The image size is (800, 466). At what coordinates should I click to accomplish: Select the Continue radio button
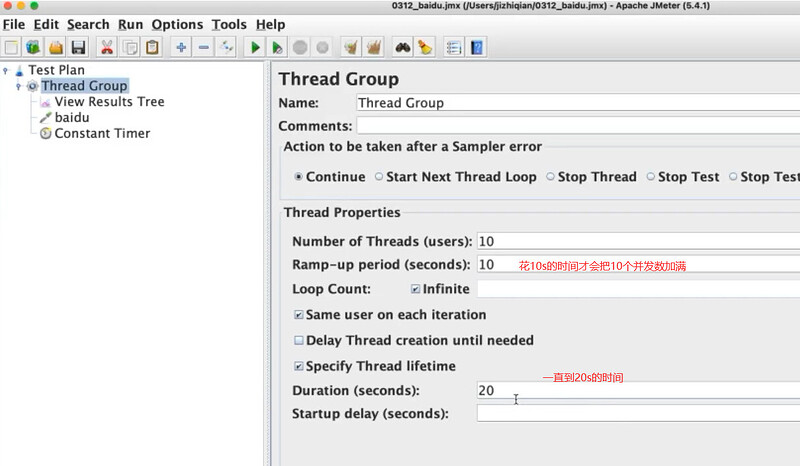[x=298, y=177]
